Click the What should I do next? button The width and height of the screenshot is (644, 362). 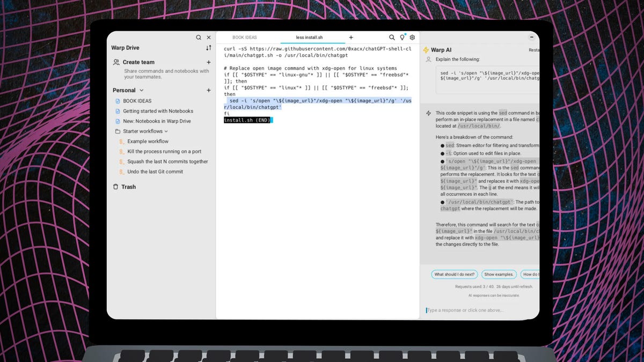click(455, 274)
